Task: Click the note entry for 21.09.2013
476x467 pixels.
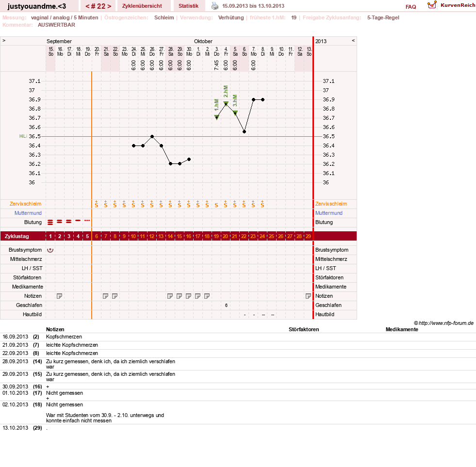Action: coord(72,345)
